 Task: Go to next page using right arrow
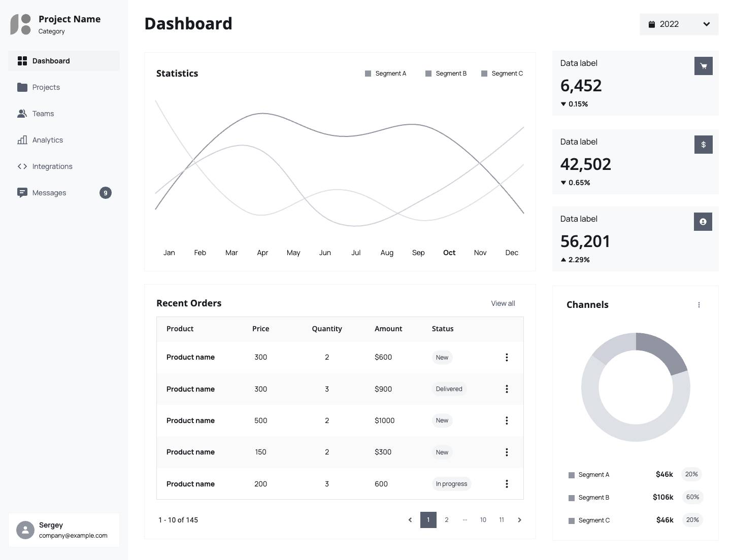pyautogui.click(x=519, y=520)
